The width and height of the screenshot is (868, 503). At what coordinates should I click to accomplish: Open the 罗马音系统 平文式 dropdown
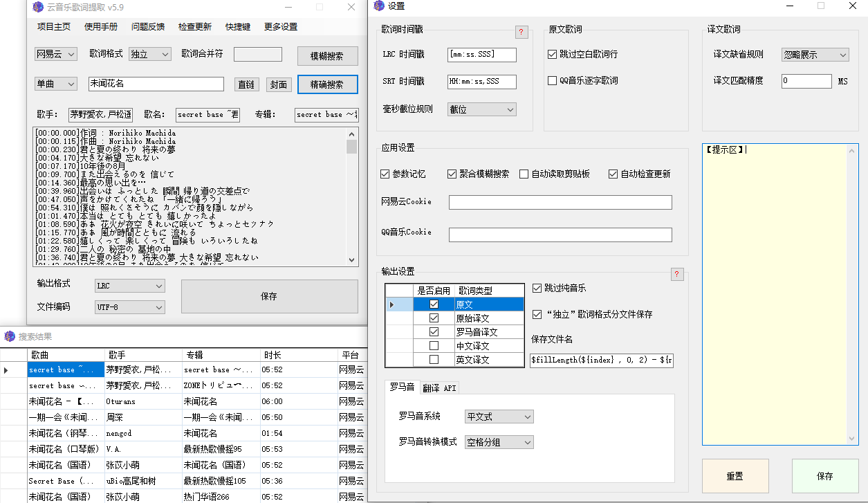click(499, 417)
